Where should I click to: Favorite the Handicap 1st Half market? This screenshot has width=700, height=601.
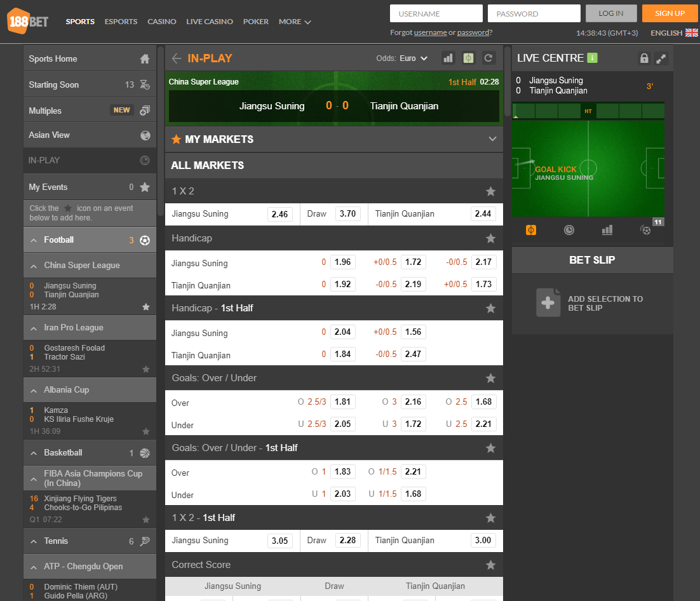coord(490,308)
